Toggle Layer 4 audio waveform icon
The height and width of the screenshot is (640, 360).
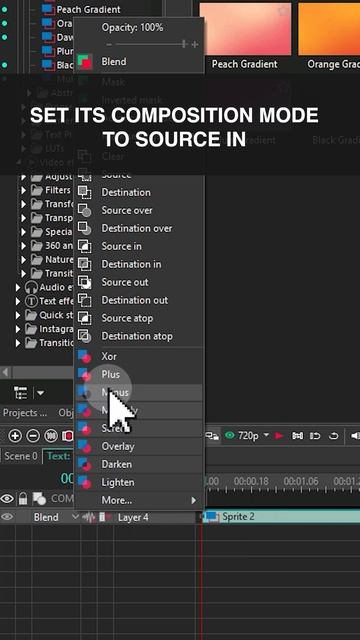(x=89, y=517)
